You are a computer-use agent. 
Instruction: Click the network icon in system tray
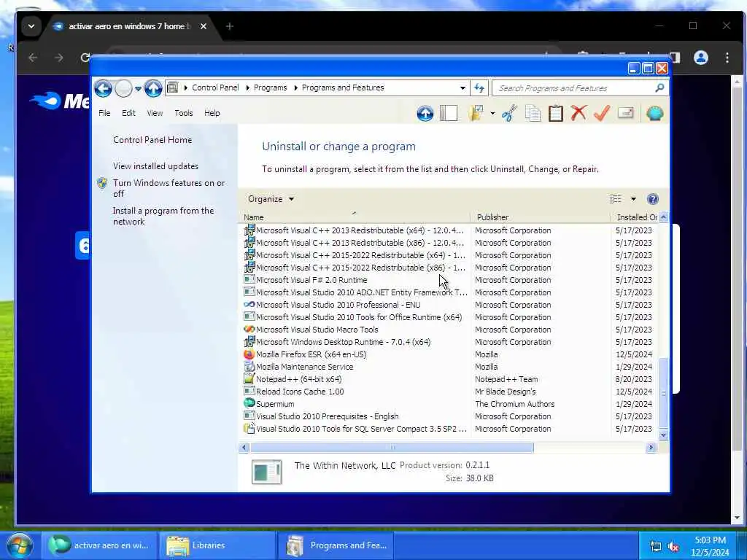tap(656, 547)
